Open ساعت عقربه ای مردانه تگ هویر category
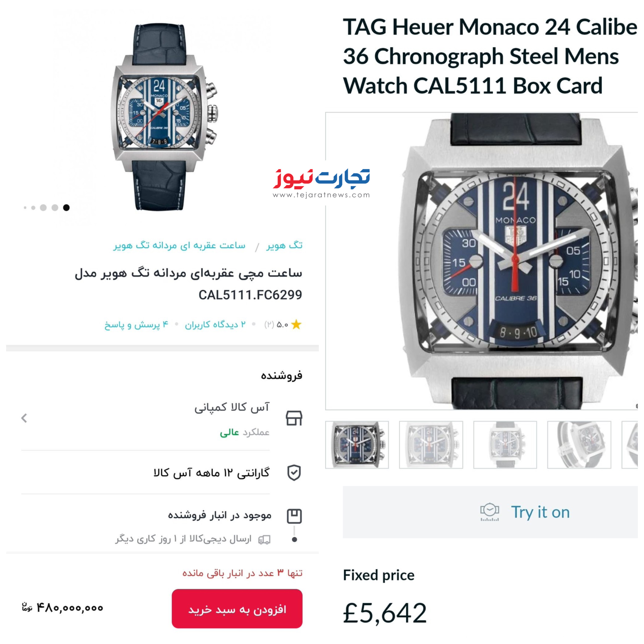 pos(179,246)
